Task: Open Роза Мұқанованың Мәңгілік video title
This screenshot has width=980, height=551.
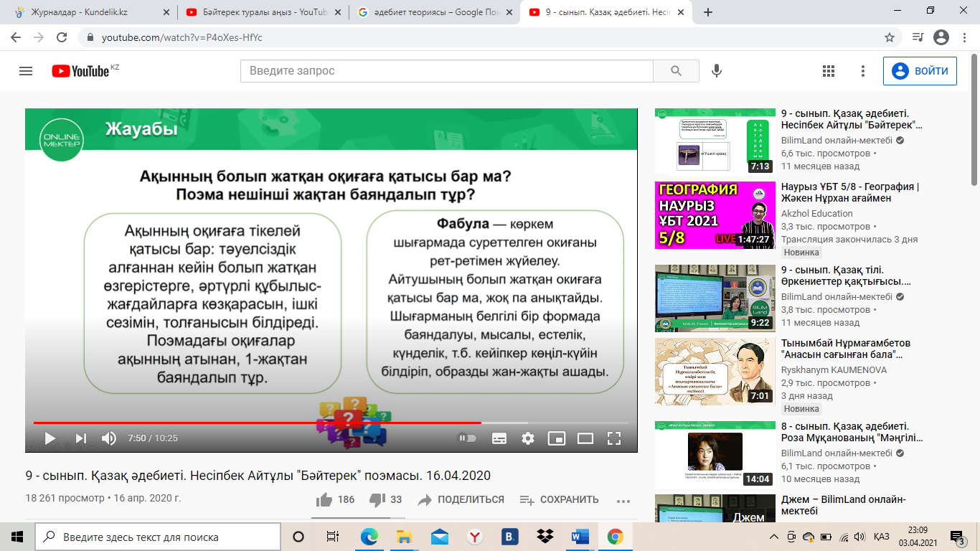Action: click(851, 432)
